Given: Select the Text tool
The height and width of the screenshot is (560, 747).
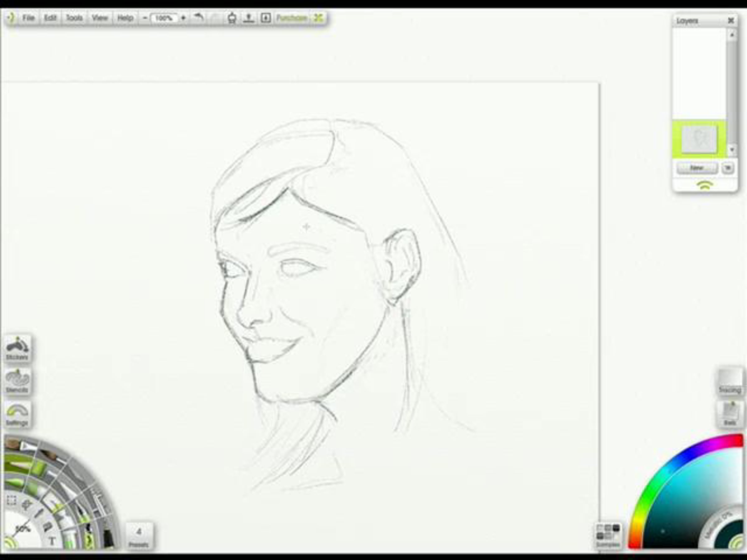Looking at the screenshot, I should click(x=52, y=541).
